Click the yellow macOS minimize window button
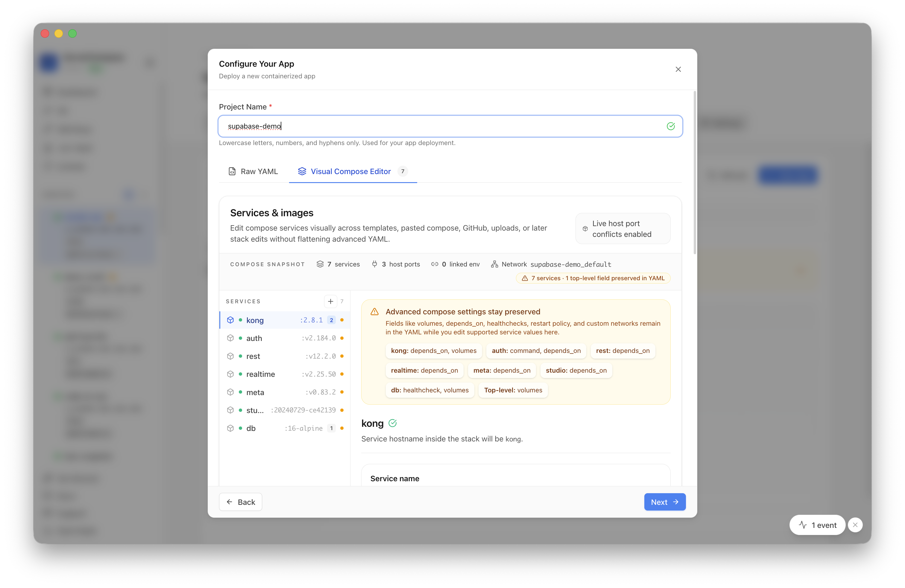Viewport: 905px width, 588px height. 59,33
